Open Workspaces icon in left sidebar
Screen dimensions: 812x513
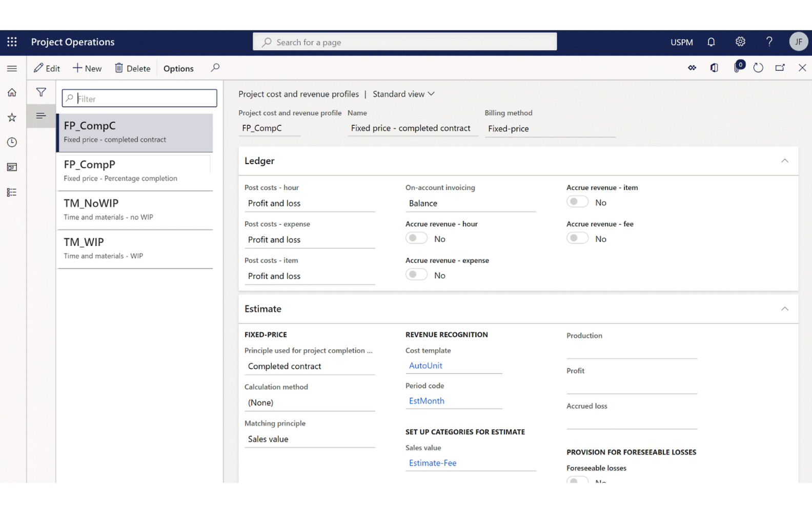12,167
